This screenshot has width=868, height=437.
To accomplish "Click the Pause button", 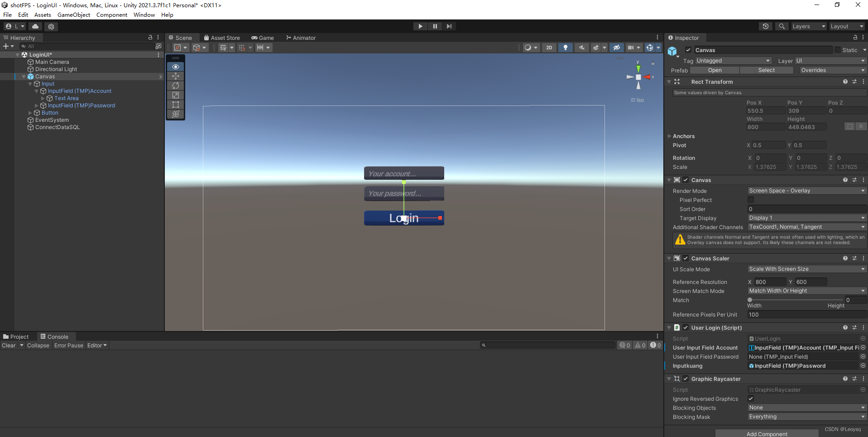I will click(435, 26).
